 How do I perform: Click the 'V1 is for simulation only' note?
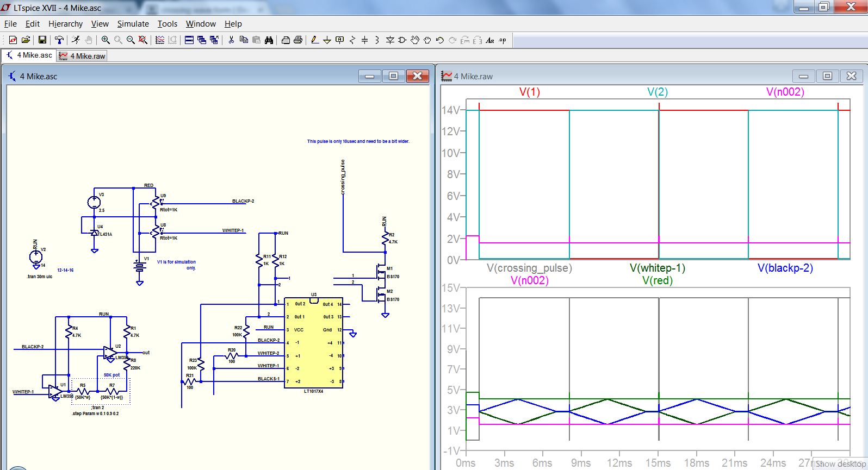point(176,265)
